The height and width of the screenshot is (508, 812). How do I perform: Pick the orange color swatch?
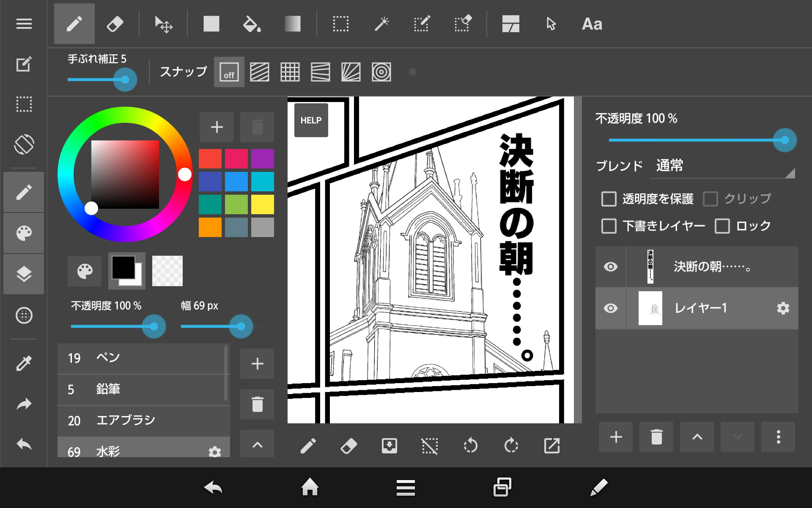(x=210, y=229)
